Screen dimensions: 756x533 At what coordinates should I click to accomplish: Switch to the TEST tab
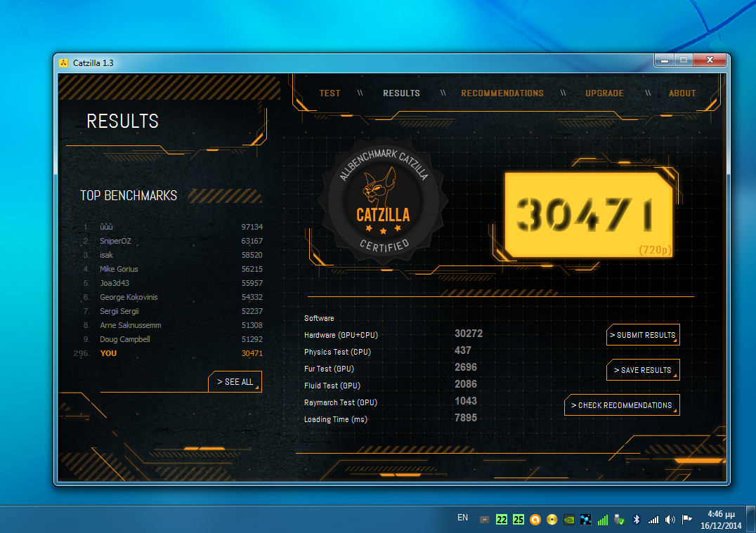coord(330,93)
